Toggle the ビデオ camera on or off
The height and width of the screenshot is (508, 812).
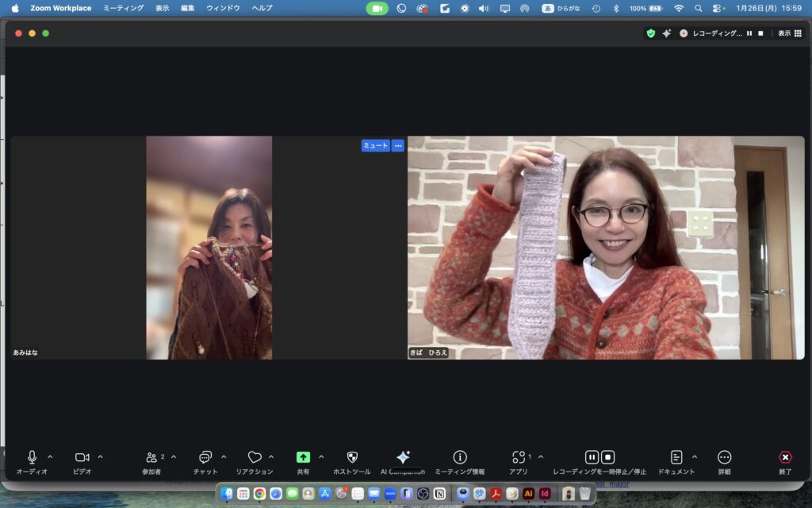click(82, 457)
